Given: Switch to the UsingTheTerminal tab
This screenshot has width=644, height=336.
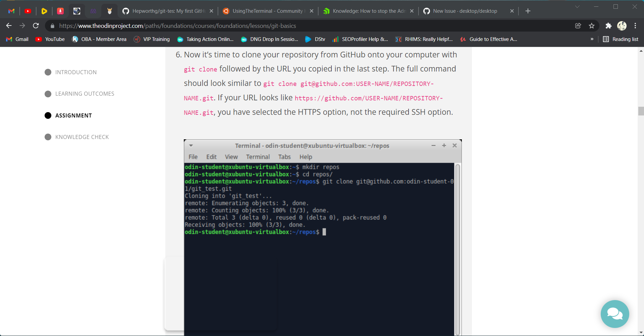Looking at the screenshot, I should (265, 11).
